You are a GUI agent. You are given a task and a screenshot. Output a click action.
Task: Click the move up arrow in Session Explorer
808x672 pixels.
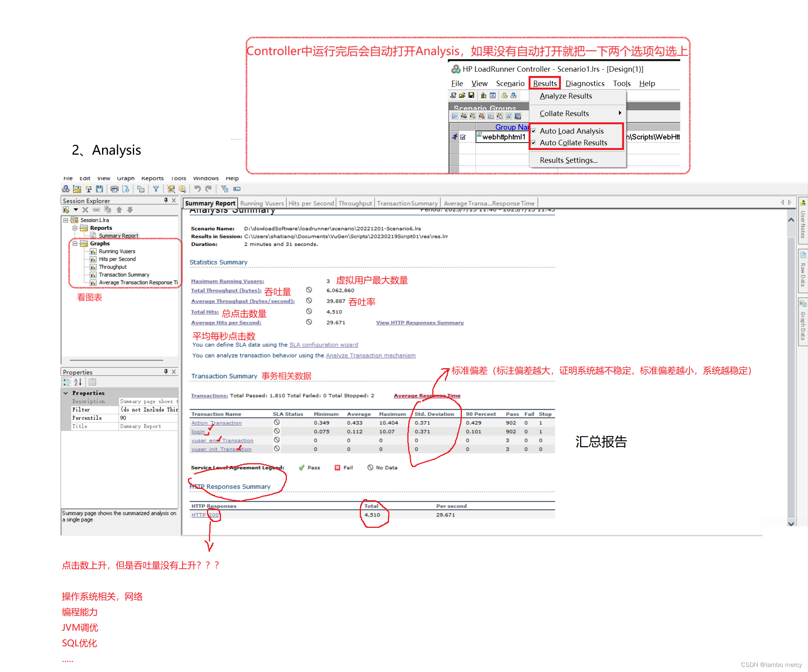coord(119,210)
